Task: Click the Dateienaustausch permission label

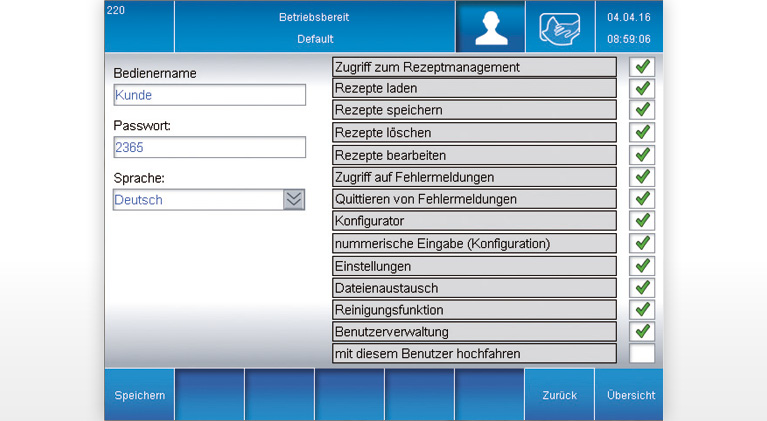Action: coord(474,288)
